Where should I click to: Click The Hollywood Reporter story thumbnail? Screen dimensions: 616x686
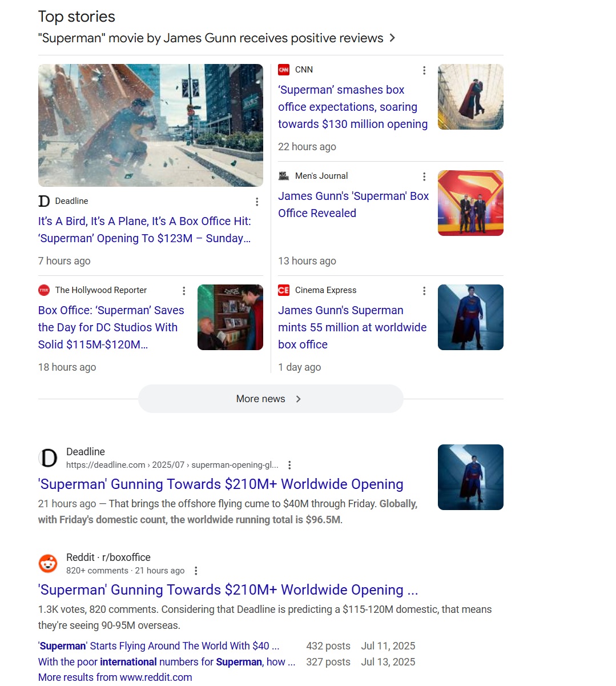tap(230, 317)
